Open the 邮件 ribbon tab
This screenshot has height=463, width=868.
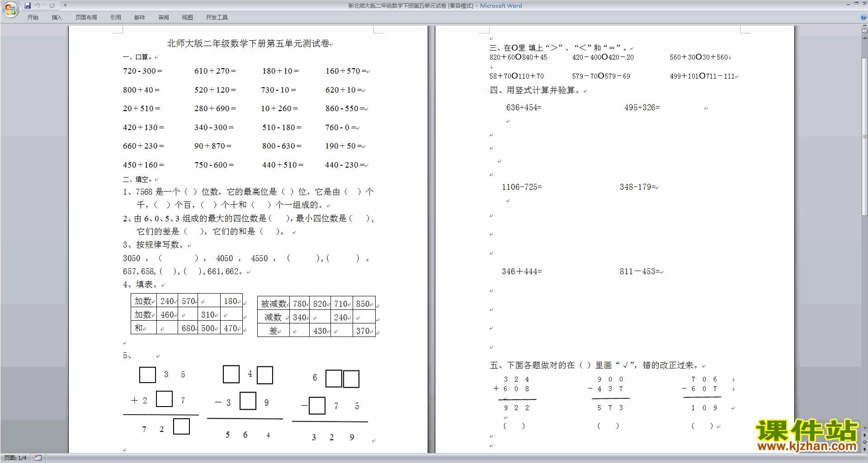pyautogui.click(x=140, y=18)
